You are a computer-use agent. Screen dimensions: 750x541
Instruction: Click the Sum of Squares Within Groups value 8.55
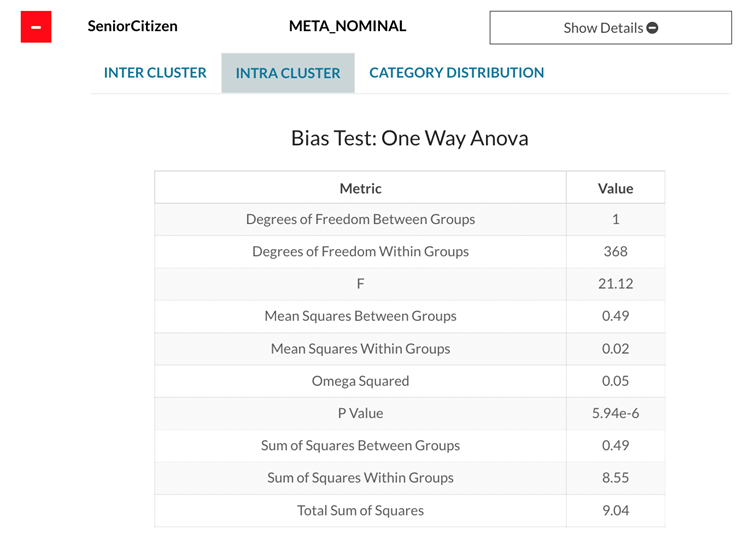[615, 478]
